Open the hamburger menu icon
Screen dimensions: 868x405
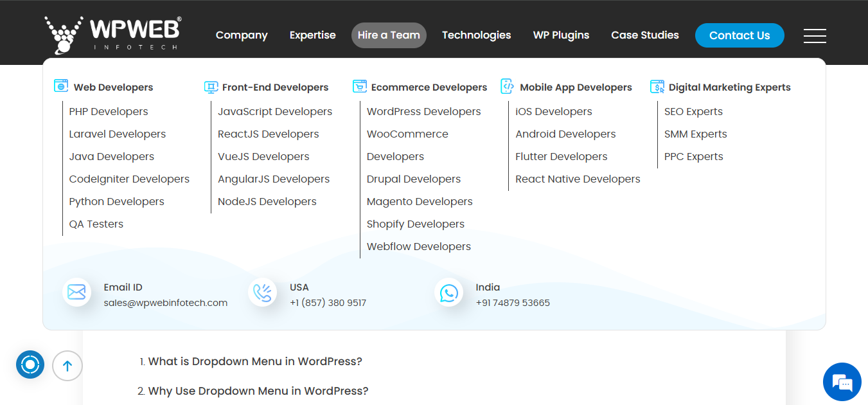[815, 36]
